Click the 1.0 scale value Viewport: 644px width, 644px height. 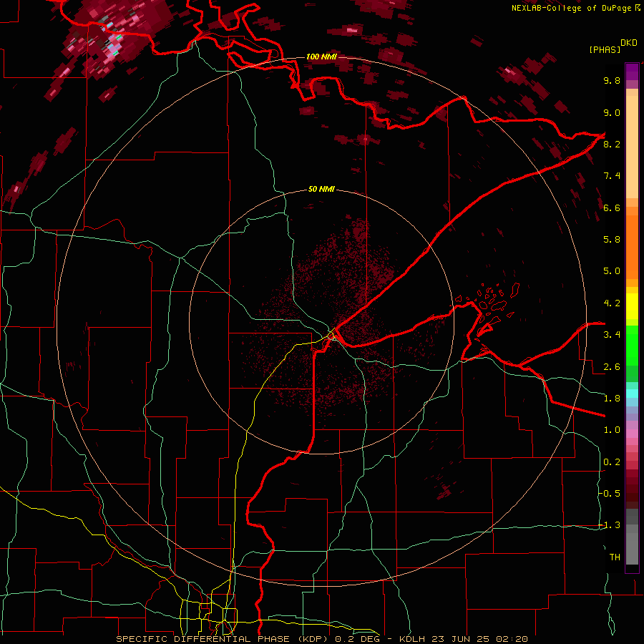[x=612, y=430]
